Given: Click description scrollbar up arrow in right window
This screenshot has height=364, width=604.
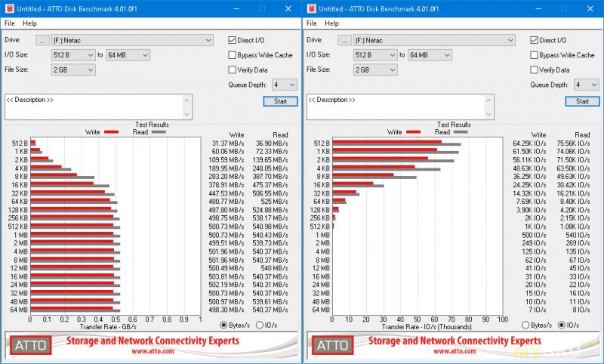Looking at the screenshot, I should tap(488, 100).
